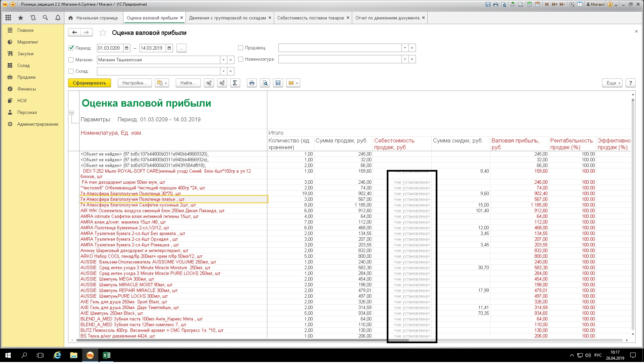Open the favorites star in top panel

[x=21, y=18]
